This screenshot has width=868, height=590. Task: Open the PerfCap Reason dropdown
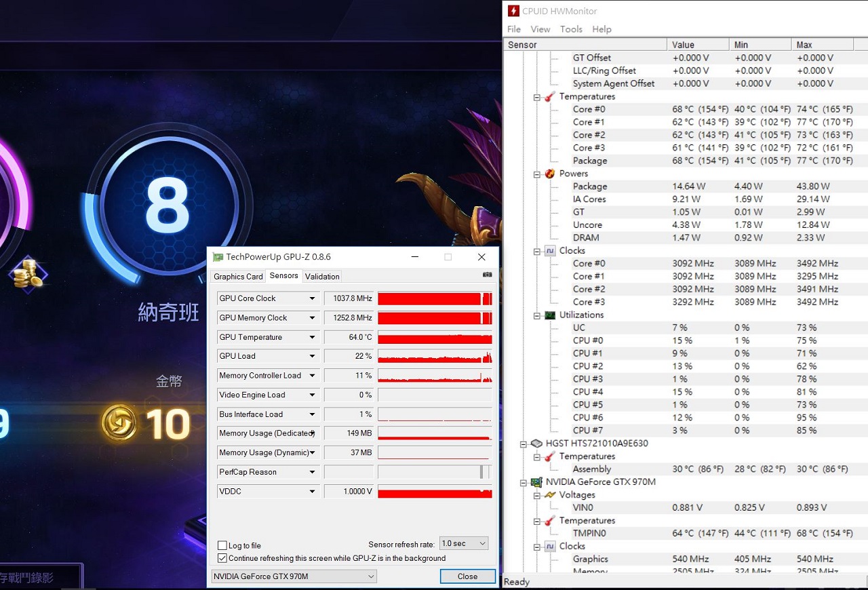[x=313, y=472]
